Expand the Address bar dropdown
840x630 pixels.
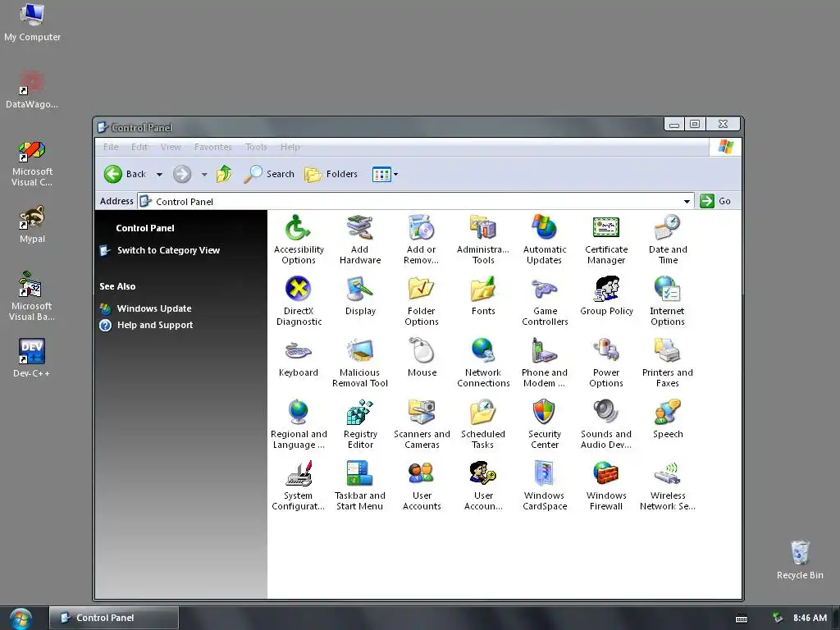click(x=687, y=202)
